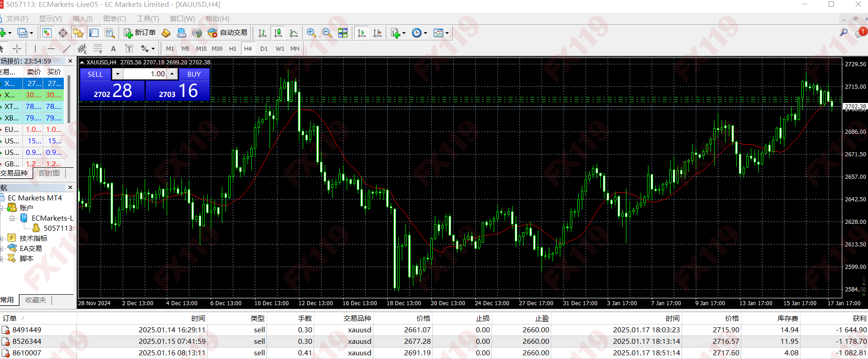
Task: Expand the 技术指标 tree node
Action: pyautogui.click(x=2, y=238)
